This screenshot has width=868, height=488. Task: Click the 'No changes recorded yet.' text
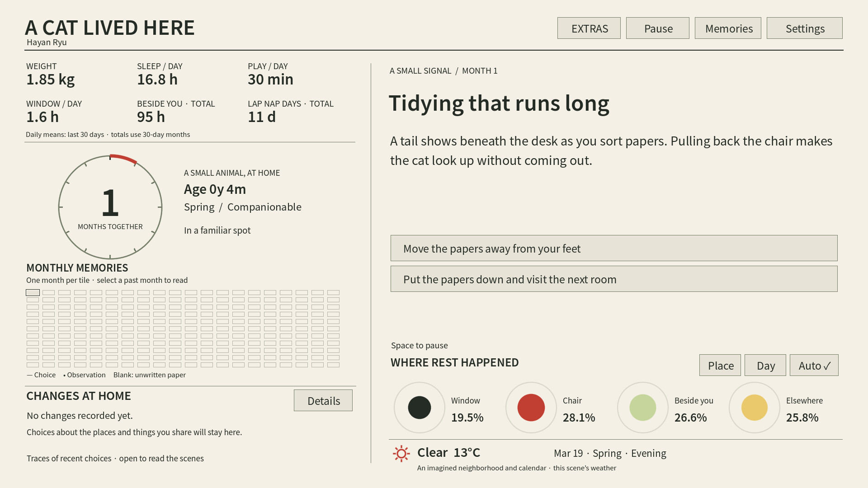click(80, 415)
